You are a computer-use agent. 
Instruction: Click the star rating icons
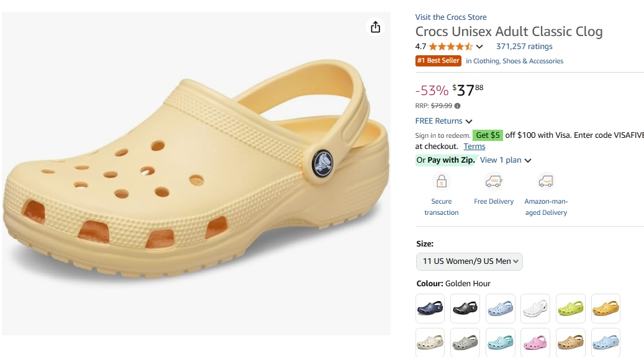pos(450,47)
